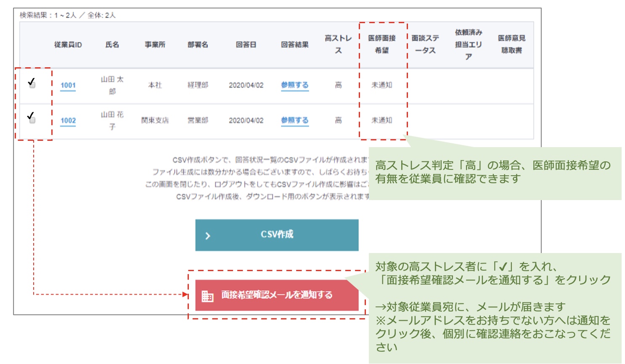Select the 従業員ID column header
The height and width of the screenshot is (364, 625).
click(68, 45)
